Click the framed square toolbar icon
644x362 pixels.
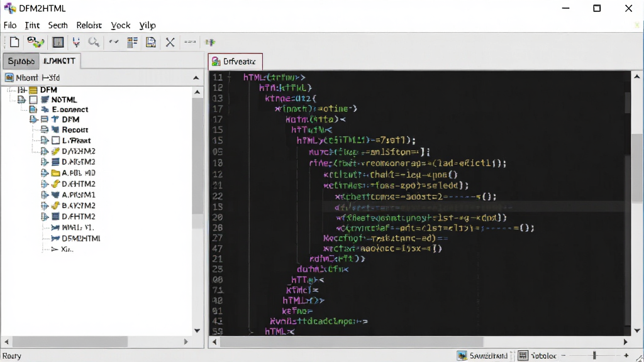58,42
